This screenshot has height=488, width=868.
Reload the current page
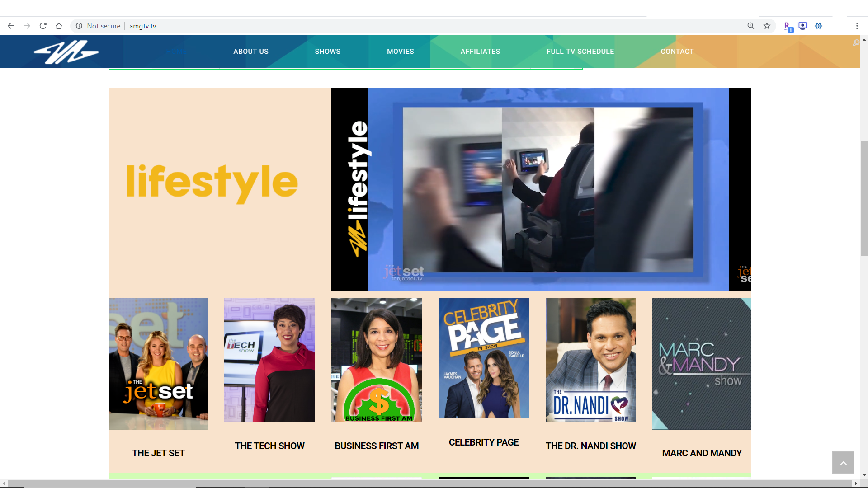[x=43, y=26]
